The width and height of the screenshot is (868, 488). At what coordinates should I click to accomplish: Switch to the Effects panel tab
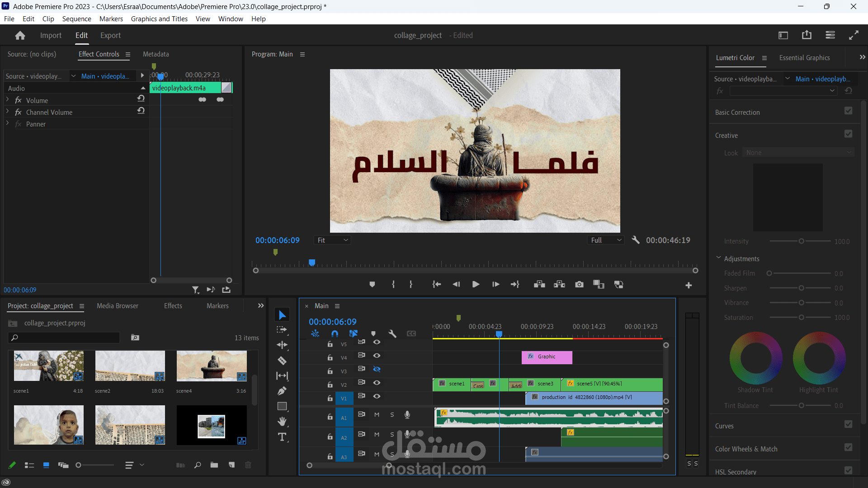pyautogui.click(x=173, y=306)
